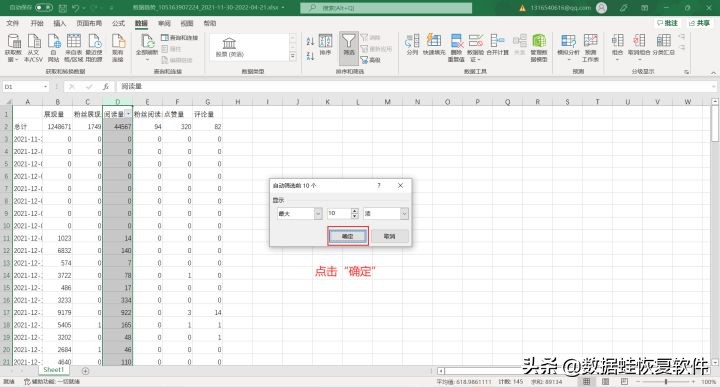Viewport: 720px width, 387px height.
Task: Switch to the 公式 ribbon tab
Action: tap(118, 23)
